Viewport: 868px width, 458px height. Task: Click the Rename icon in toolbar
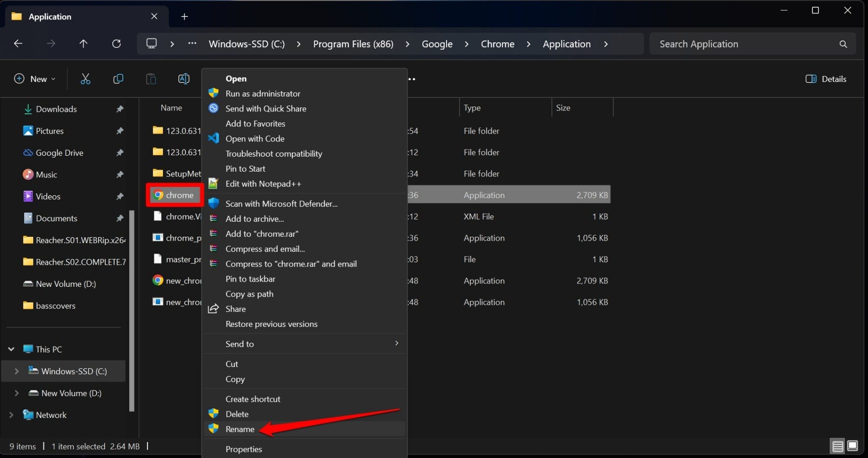pos(184,79)
